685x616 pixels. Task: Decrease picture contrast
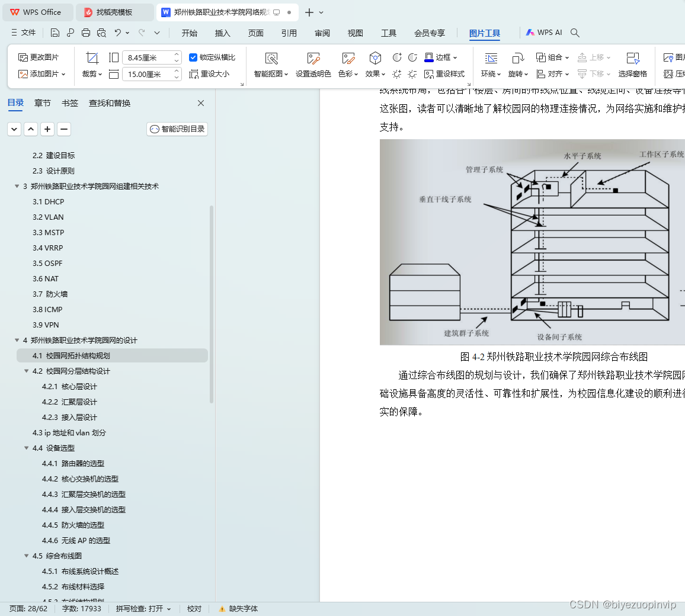point(412,57)
